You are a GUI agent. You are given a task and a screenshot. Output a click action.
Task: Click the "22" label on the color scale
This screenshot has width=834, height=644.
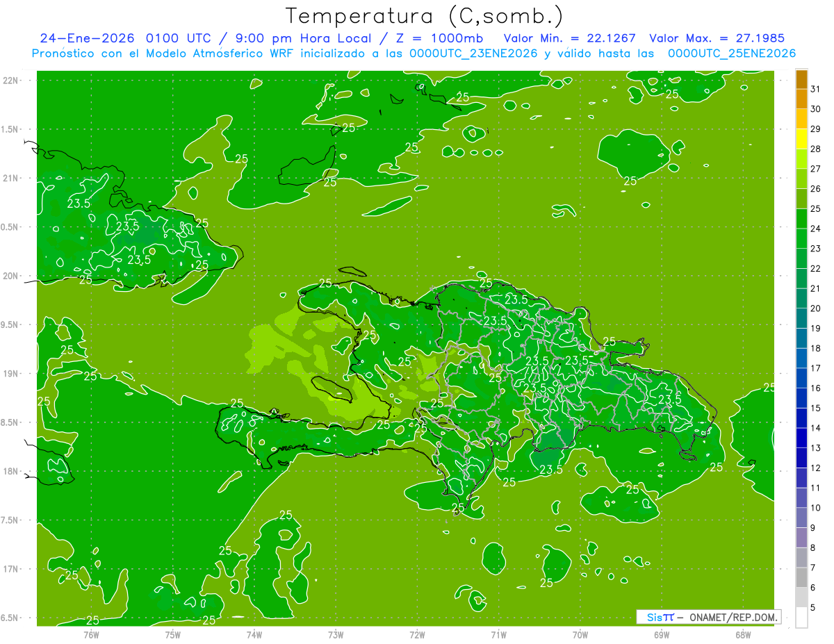[x=816, y=269]
